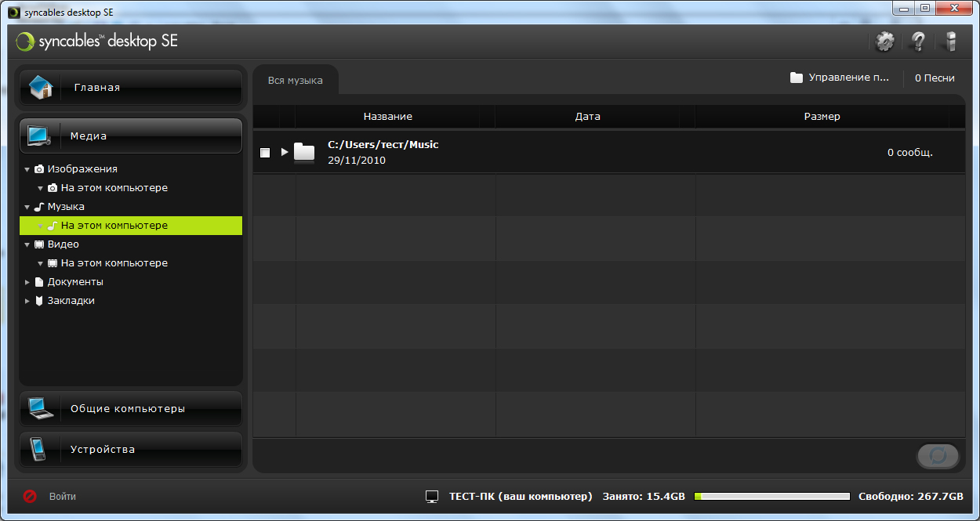This screenshot has width=980, height=521.
Task: Collapse На этом компьютере under Музыка
Action: click(x=41, y=226)
